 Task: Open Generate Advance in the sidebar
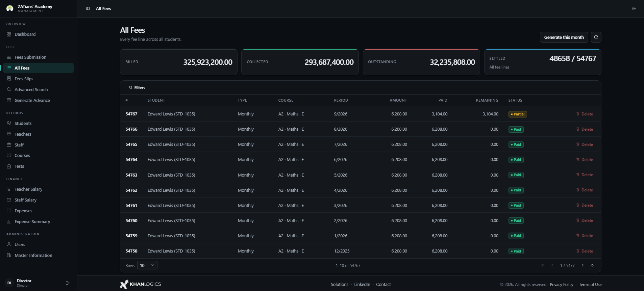38,100
